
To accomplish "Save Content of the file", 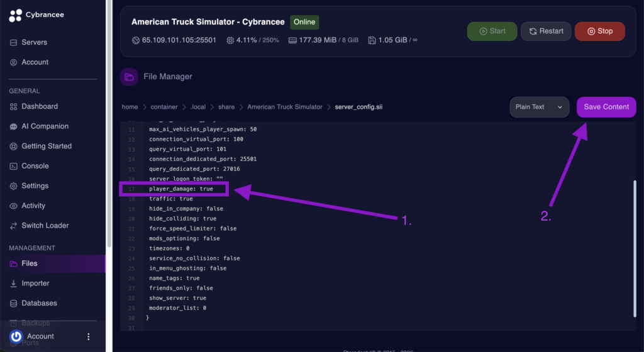I will coord(606,107).
